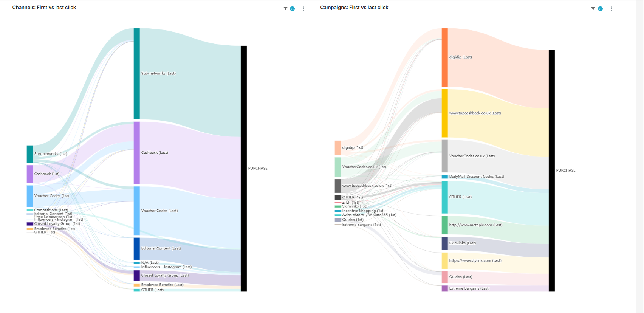Image resolution: width=644 pixels, height=313 pixels.
Task: Click the Campaigns: First vs last click title
Action: [x=354, y=8]
